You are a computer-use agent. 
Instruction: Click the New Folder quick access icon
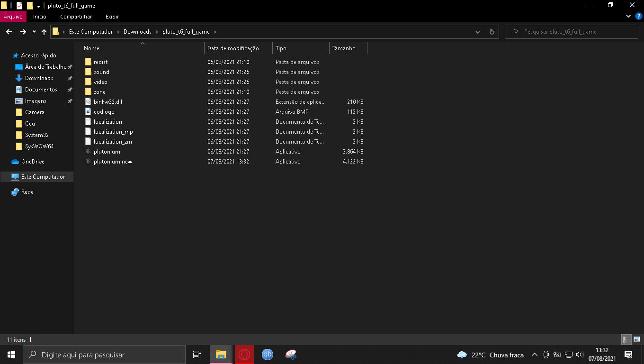tap(30, 6)
